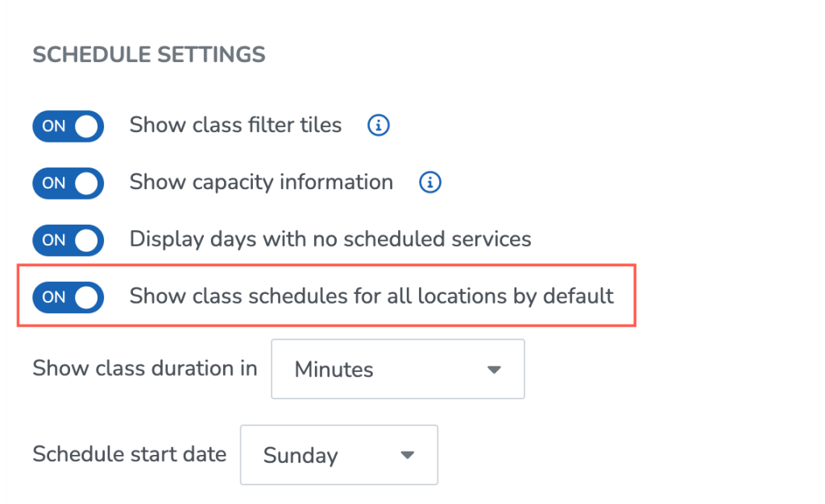Click the Minutes dropdown arrow
Viewport: 825px width, 504px height.
494,370
